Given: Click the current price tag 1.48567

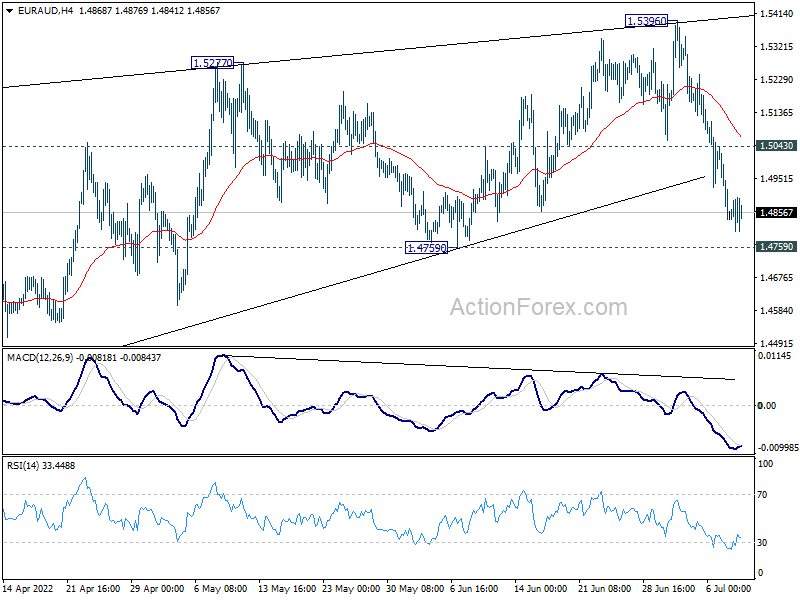Looking at the screenshot, I should click(x=776, y=213).
